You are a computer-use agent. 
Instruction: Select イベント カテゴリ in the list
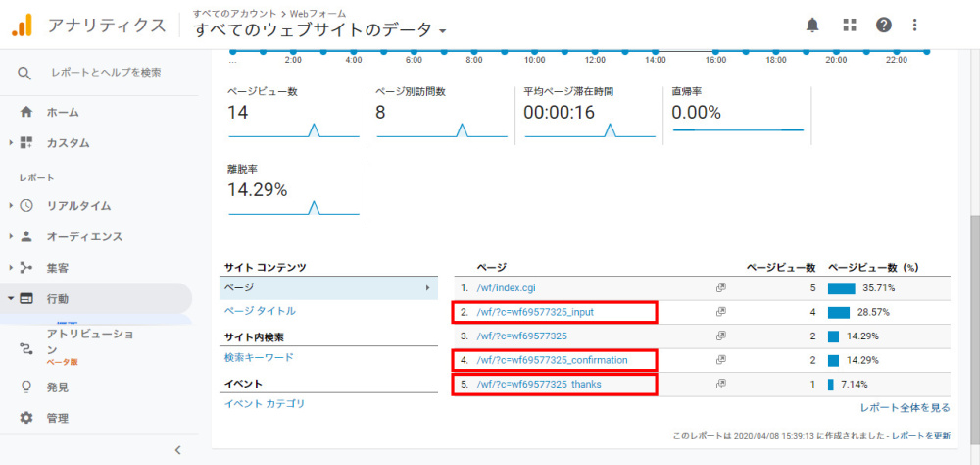click(x=265, y=403)
